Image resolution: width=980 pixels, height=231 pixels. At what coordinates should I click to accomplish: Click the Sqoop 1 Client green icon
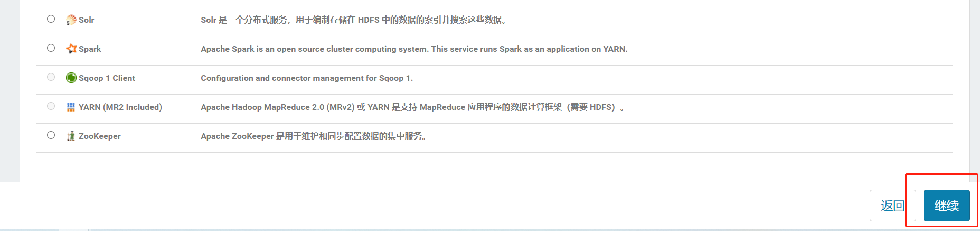click(71, 78)
